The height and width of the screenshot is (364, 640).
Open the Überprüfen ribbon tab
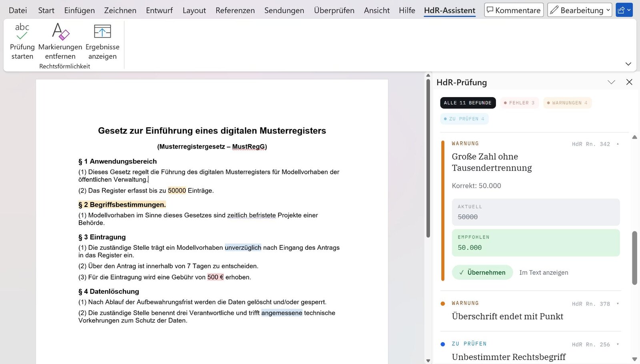click(334, 10)
